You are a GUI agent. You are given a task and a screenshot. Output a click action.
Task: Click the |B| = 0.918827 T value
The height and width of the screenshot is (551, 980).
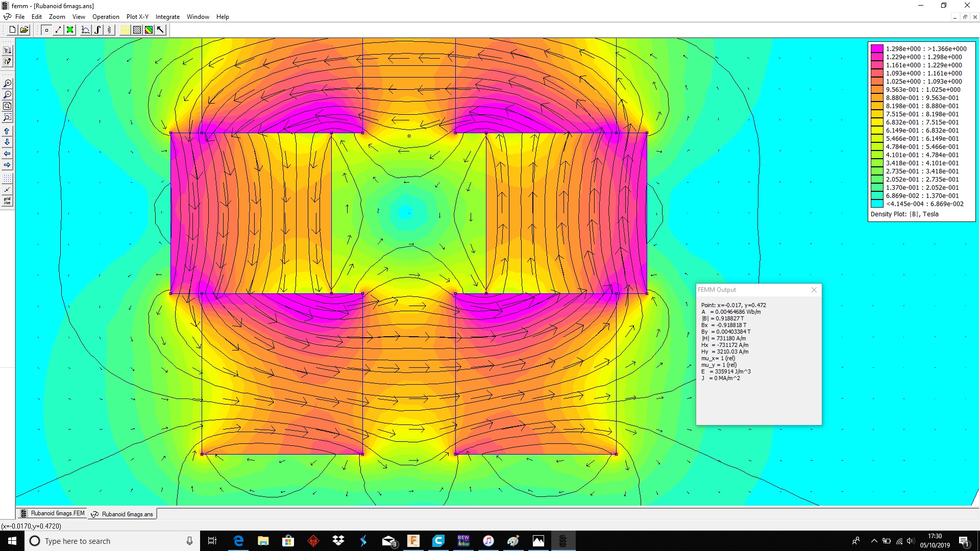pyautogui.click(x=723, y=318)
